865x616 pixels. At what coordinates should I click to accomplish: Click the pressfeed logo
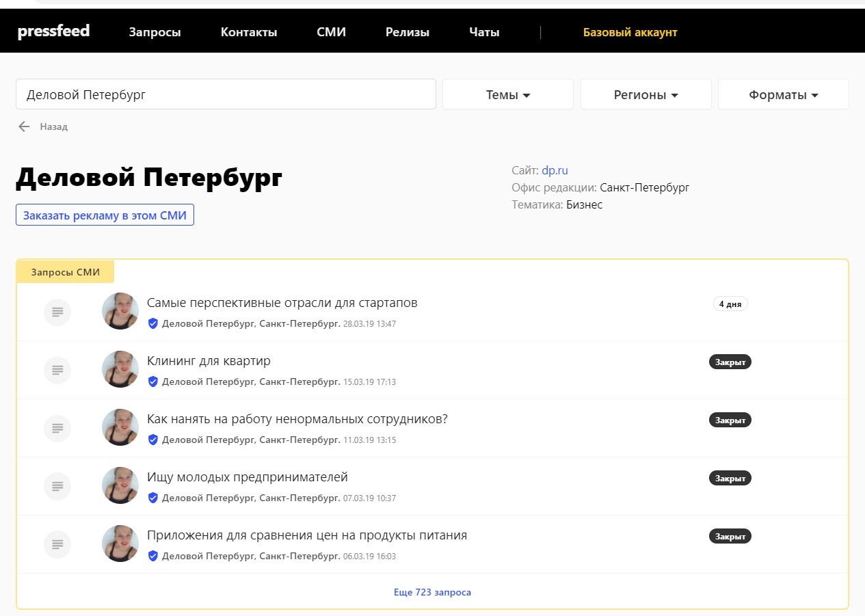pos(53,31)
